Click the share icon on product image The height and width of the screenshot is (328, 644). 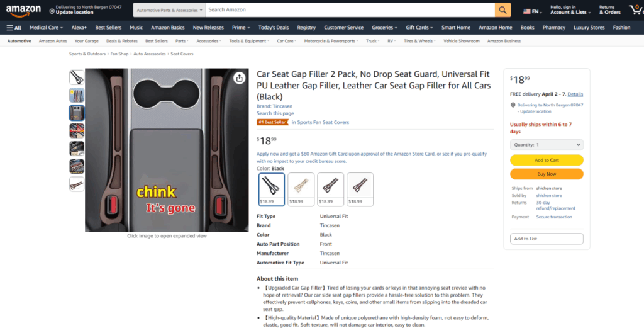240,78
